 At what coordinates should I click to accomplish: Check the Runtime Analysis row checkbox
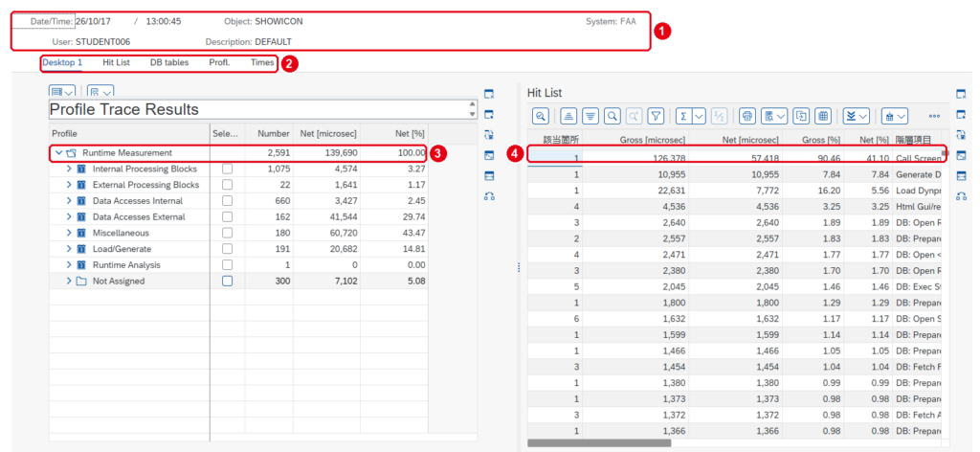coord(227,265)
